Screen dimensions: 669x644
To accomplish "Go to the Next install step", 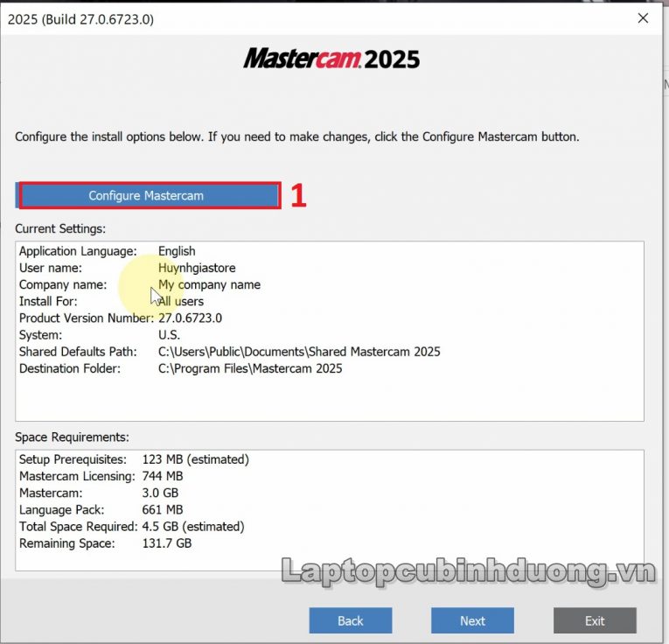I will tap(472, 620).
